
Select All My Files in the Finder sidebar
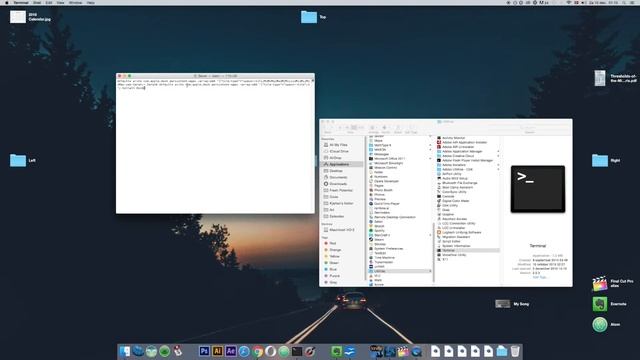pos(338,144)
